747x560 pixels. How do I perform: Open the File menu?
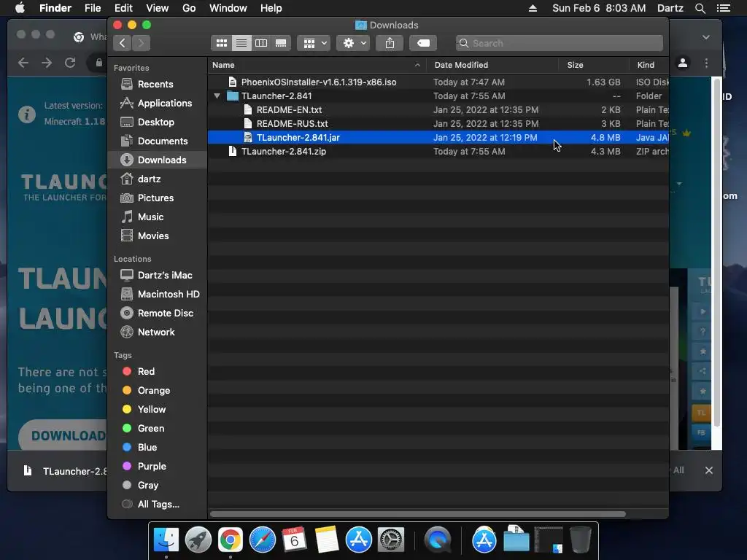93,8
